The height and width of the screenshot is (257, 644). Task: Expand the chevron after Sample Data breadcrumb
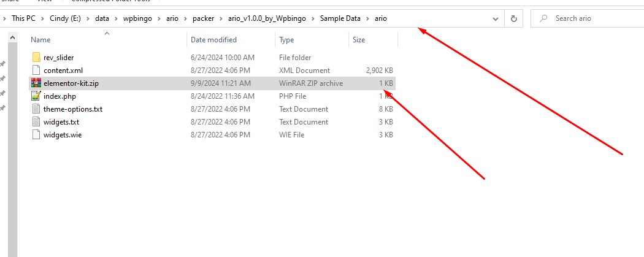367,18
